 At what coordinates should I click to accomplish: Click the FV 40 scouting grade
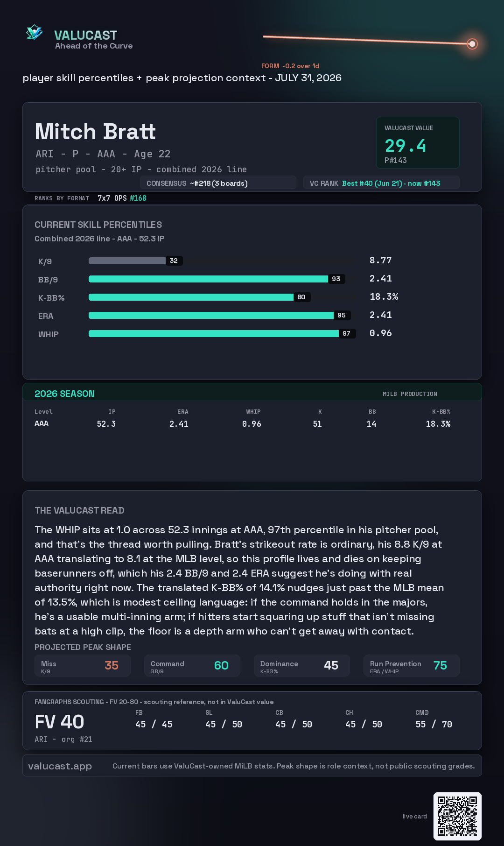[59, 722]
